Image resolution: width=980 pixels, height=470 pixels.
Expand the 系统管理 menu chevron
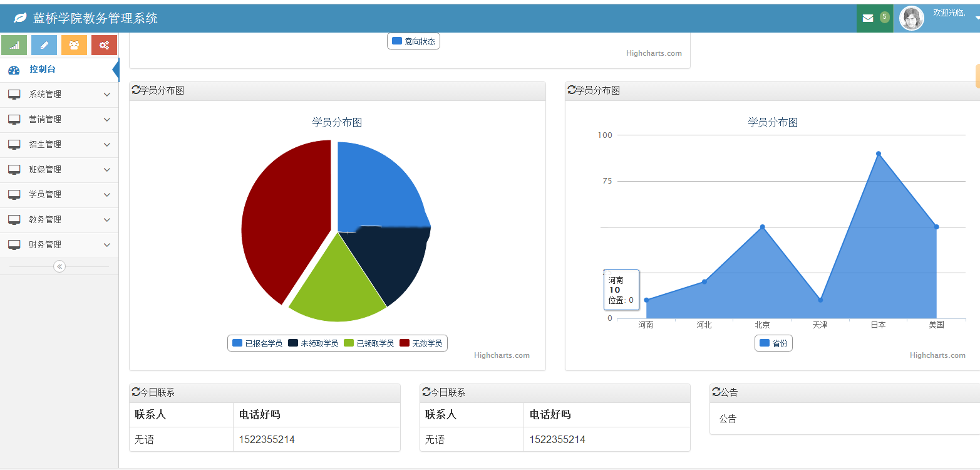click(x=106, y=95)
